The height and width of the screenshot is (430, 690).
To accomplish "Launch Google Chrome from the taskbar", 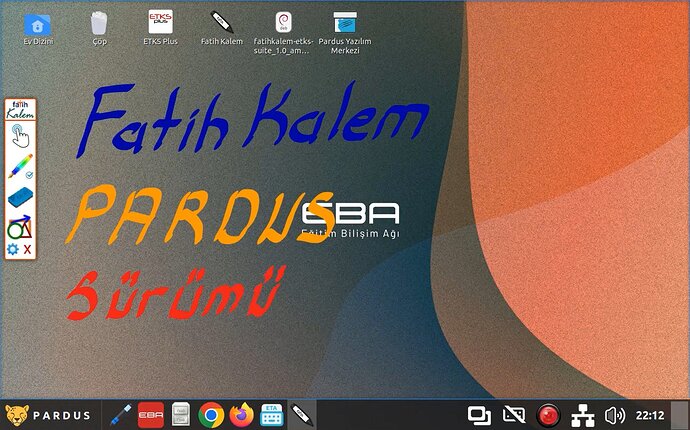I will 211,415.
